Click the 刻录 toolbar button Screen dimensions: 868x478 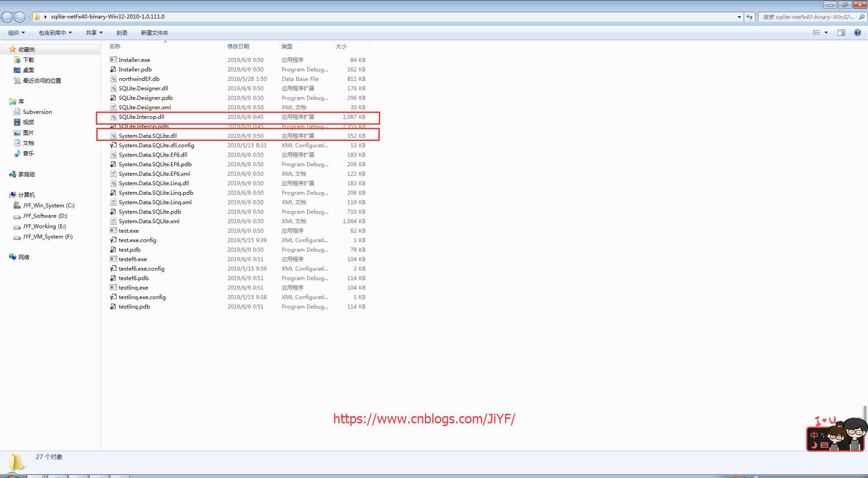pyautogui.click(x=122, y=33)
